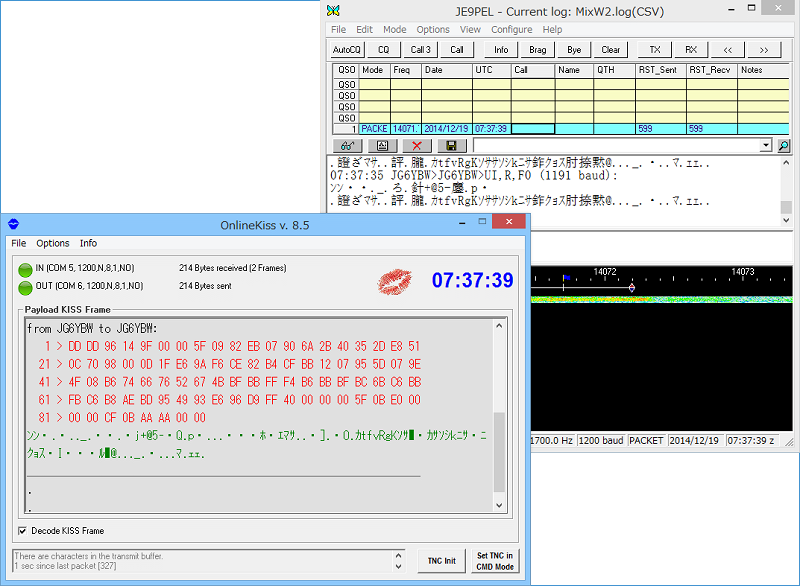Open MixW Help menu
The height and width of the screenshot is (586, 800).
[x=552, y=30]
